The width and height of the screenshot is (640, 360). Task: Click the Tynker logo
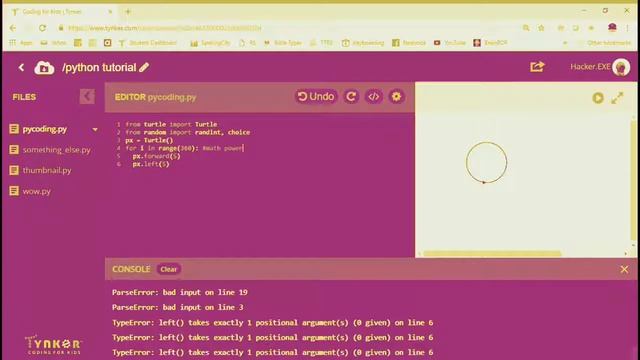pyautogui.click(x=53, y=345)
